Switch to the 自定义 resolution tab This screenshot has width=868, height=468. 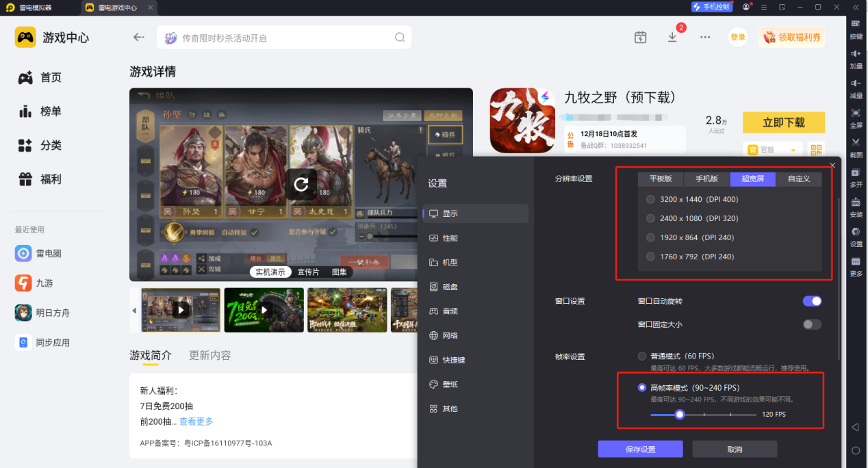[799, 179]
